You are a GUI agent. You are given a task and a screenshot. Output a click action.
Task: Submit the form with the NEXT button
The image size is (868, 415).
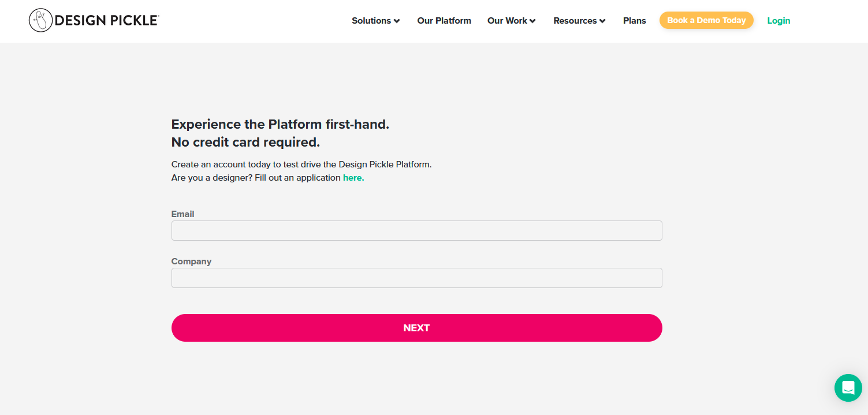[416, 328]
